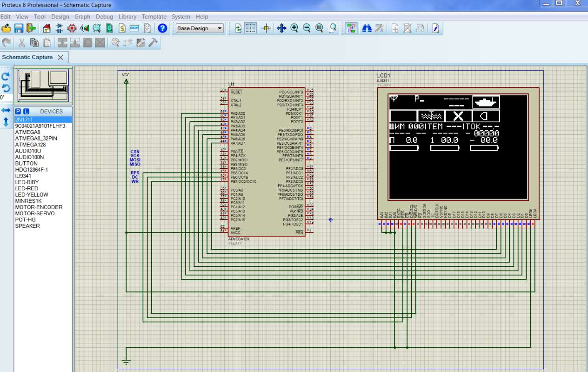Click the Block Rotate icon
Image resolution: width=588 pixels, height=372 pixels.
[x=87, y=43]
